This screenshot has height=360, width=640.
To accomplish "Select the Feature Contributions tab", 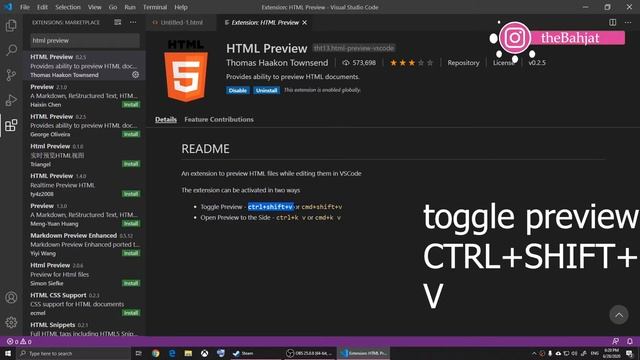I will click(219, 120).
